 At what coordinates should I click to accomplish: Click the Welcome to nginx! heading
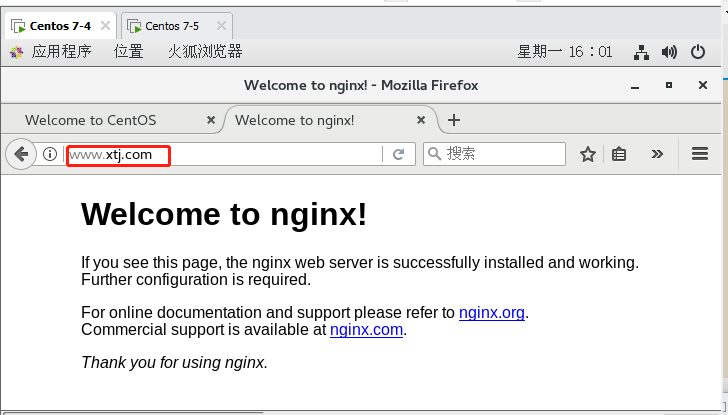[x=224, y=214]
